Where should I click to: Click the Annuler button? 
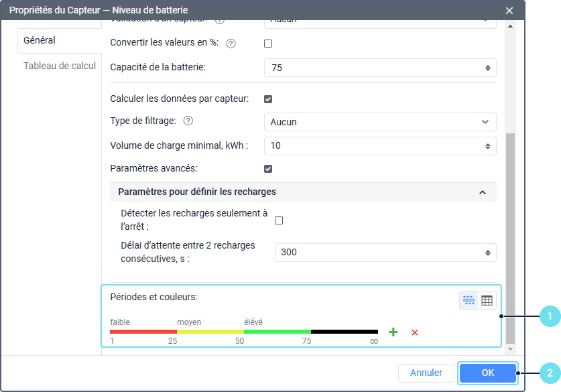tap(426, 373)
